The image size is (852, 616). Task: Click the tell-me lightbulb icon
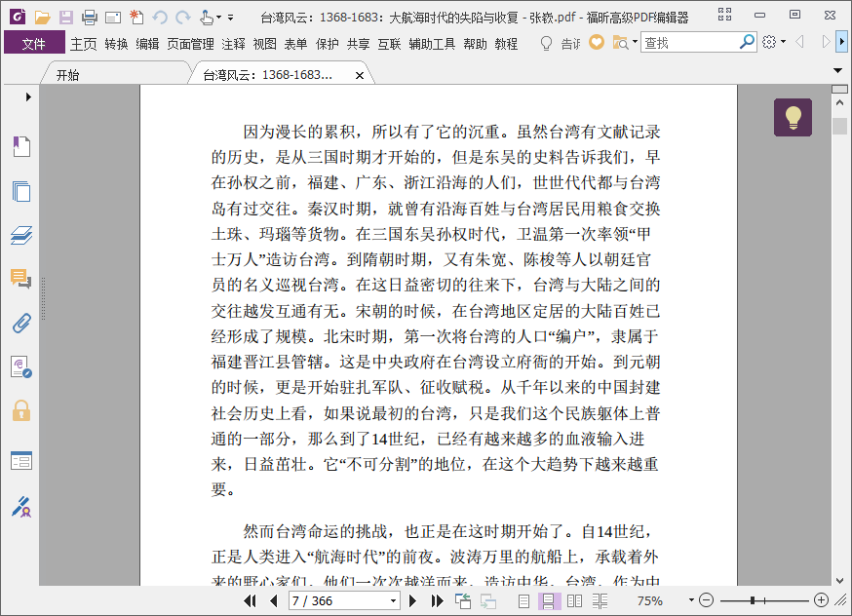[546, 43]
